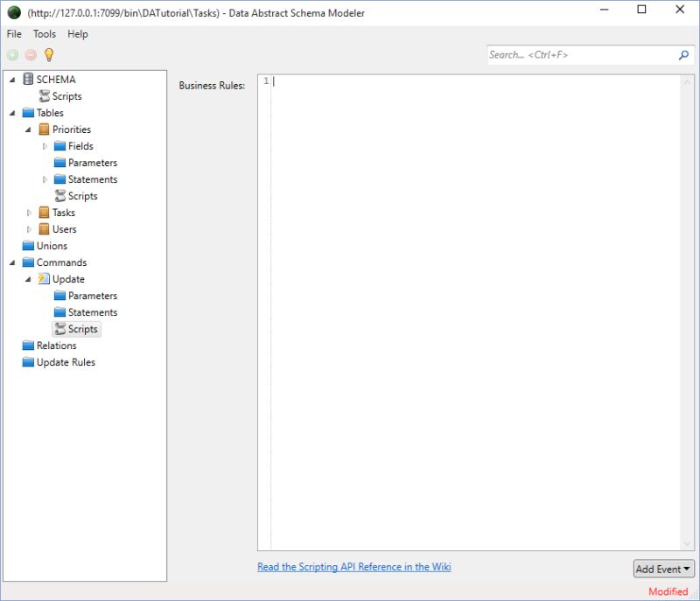Select the Relations label
700x601 pixels.
click(x=56, y=346)
